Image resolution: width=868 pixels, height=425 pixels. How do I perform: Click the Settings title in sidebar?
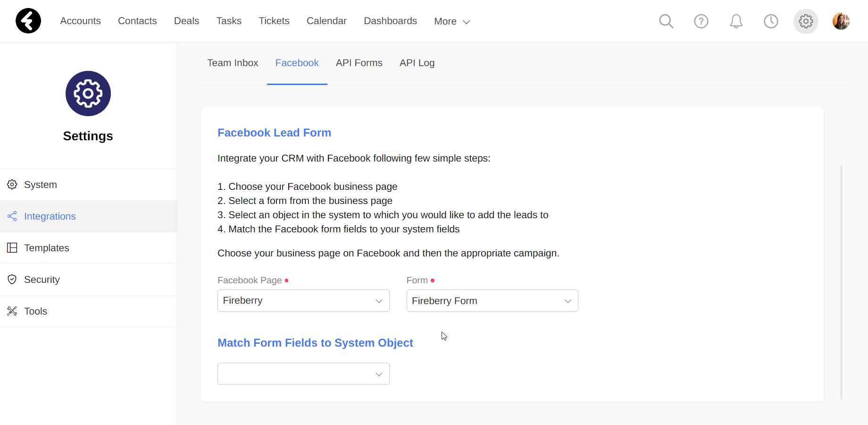pos(88,136)
